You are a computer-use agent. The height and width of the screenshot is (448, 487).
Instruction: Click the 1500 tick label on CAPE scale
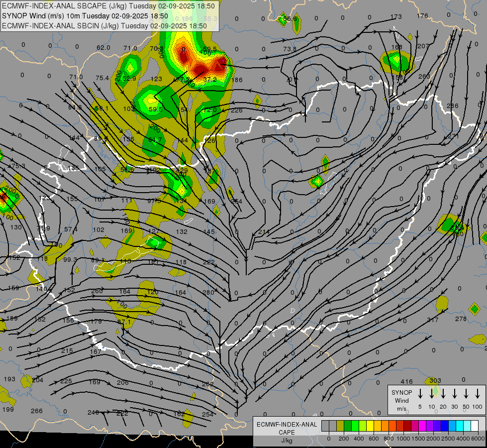point(418,439)
